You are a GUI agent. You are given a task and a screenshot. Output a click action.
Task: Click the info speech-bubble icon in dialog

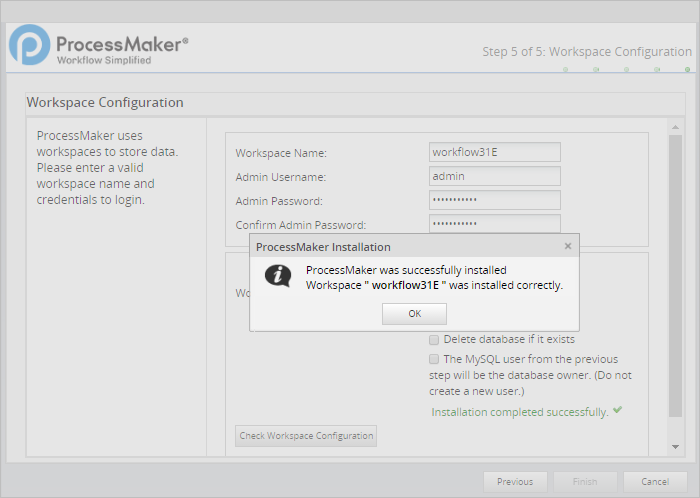tap(277, 277)
